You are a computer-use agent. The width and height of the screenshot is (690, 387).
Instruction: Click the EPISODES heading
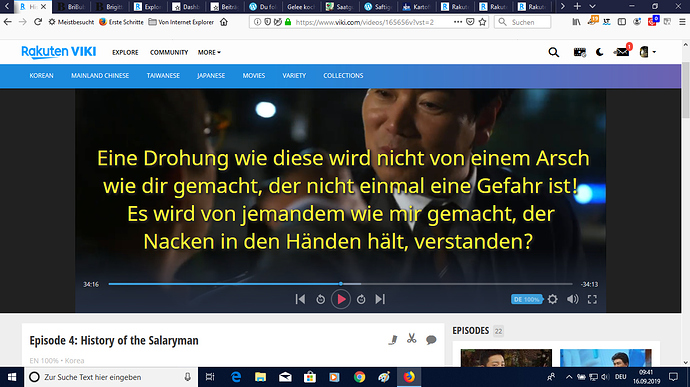point(471,331)
